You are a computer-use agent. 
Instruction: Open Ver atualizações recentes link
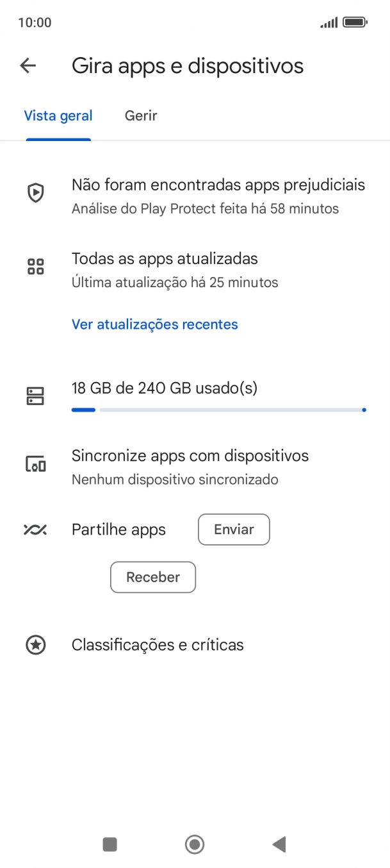click(x=155, y=324)
